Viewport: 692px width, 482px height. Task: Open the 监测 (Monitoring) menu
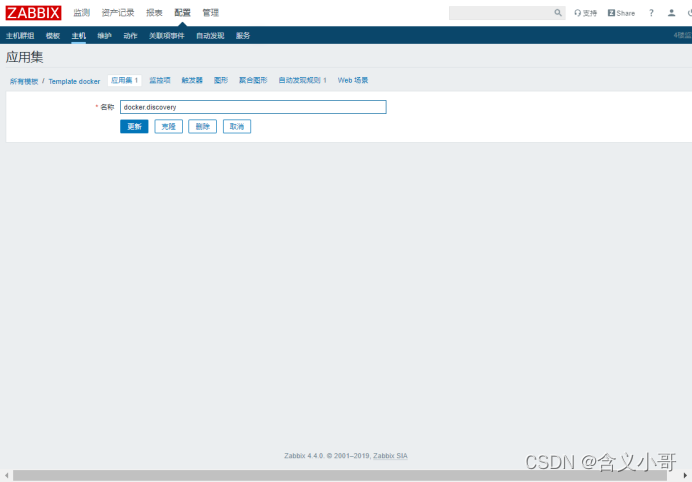(x=82, y=13)
